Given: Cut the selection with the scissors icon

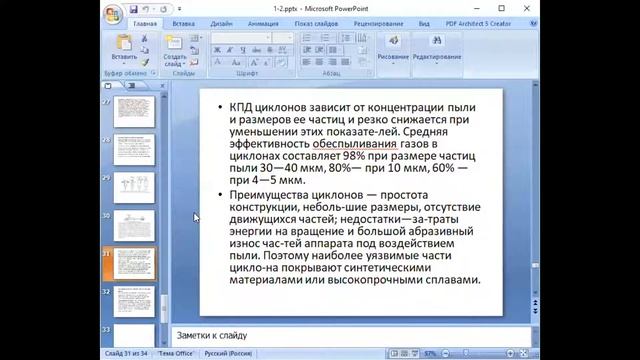Looking at the screenshot, I should tap(144, 38).
